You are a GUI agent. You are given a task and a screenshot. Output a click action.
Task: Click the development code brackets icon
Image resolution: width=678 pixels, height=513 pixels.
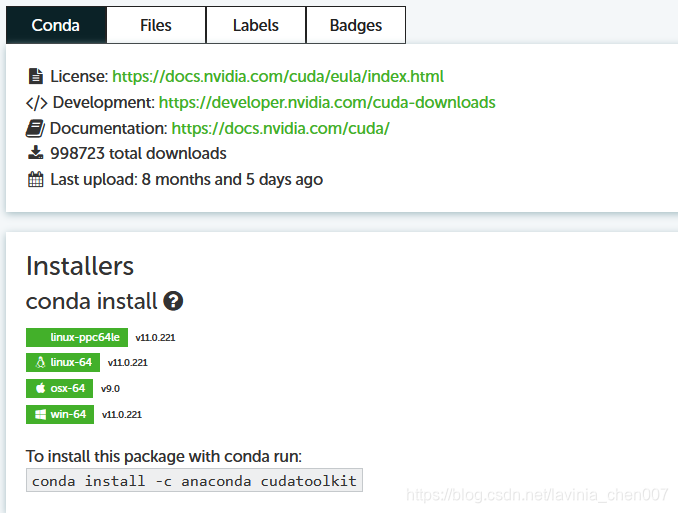[x=37, y=103]
